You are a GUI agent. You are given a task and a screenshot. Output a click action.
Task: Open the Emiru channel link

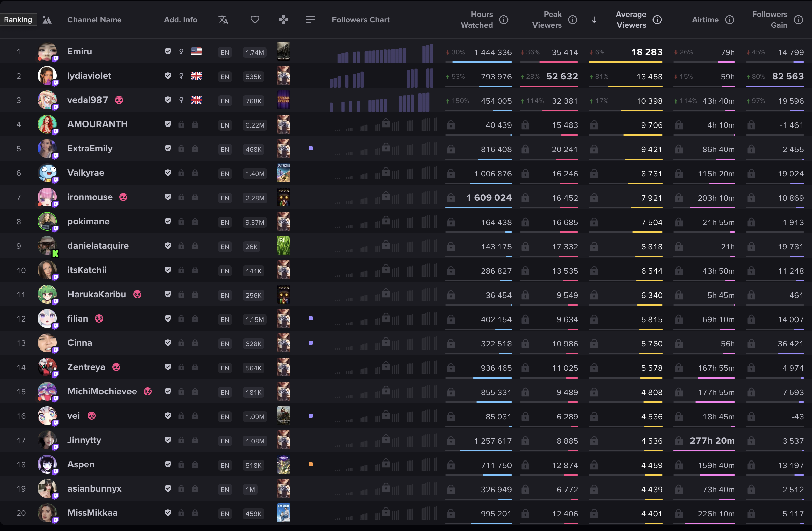pyautogui.click(x=80, y=52)
